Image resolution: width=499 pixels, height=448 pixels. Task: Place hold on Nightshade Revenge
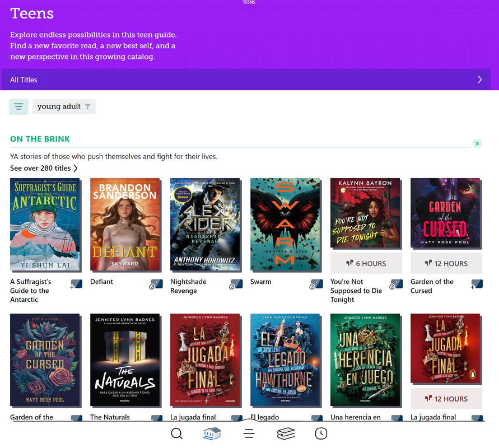(236, 284)
